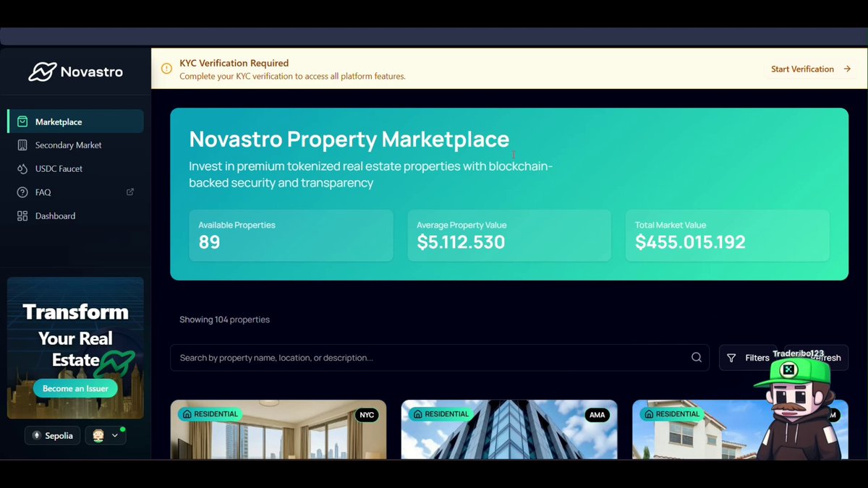Click the Dashboard grid icon

[x=22, y=216]
